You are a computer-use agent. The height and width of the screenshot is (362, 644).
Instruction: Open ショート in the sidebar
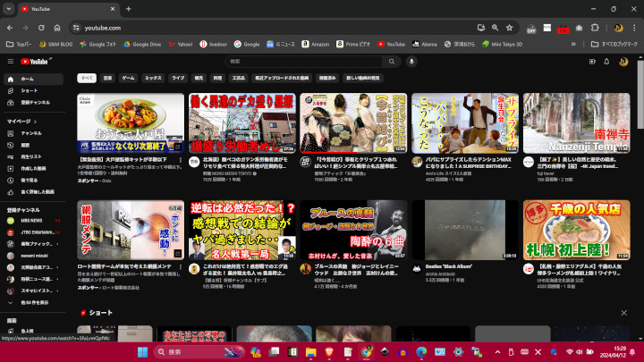coord(34,90)
